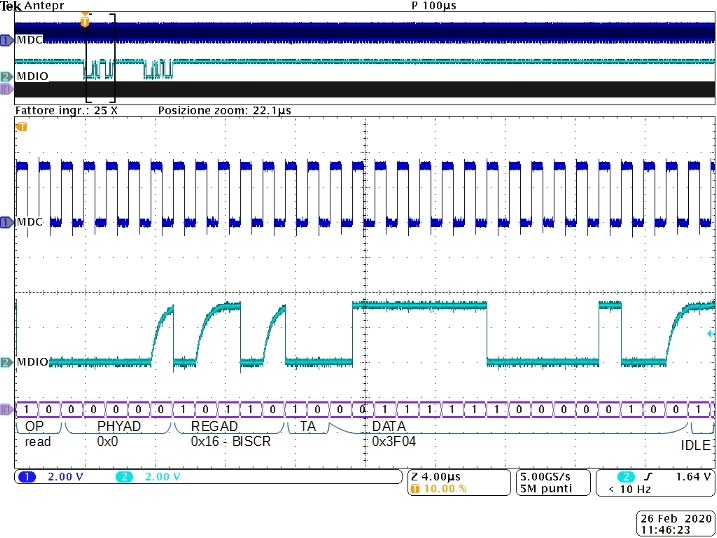Click the 'REGAD' field annotation

click(214, 426)
